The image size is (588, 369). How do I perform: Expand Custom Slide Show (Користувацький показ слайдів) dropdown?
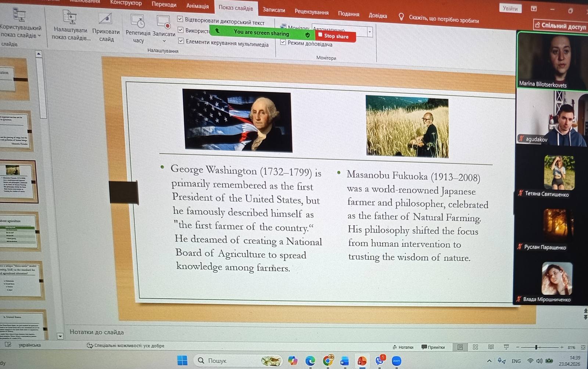pyautogui.click(x=39, y=36)
